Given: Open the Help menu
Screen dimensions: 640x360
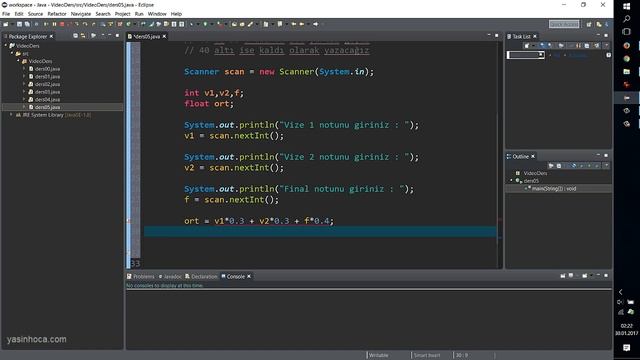Looking at the screenshot, I should [176, 14].
